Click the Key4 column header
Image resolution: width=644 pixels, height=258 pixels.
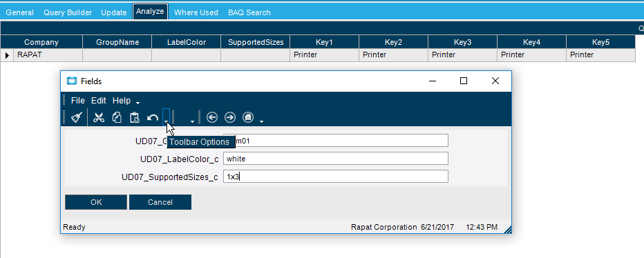(x=531, y=42)
